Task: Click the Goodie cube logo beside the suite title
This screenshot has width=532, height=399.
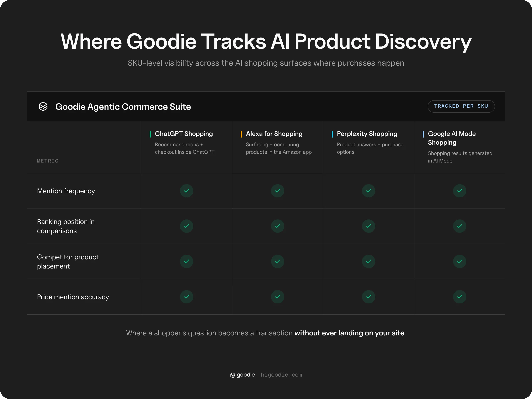Action: (x=43, y=106)
